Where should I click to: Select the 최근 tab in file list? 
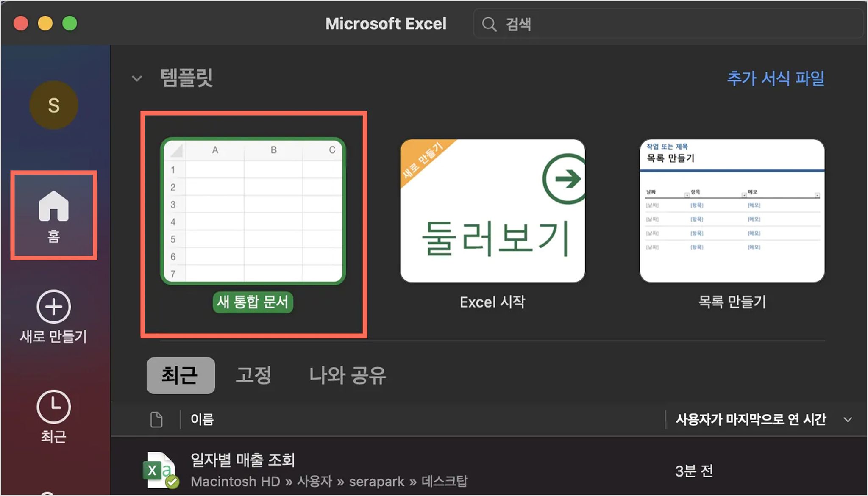pyautogui.click(x=181, y=375)
